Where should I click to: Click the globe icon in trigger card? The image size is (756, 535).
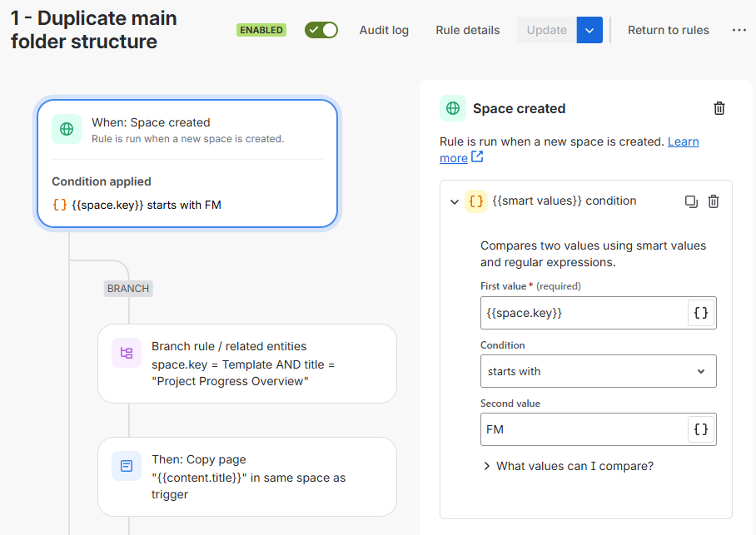point(67,129)
